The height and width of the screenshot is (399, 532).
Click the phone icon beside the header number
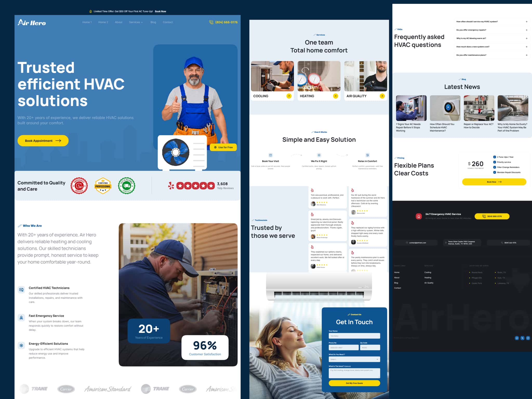pos(211,22)
